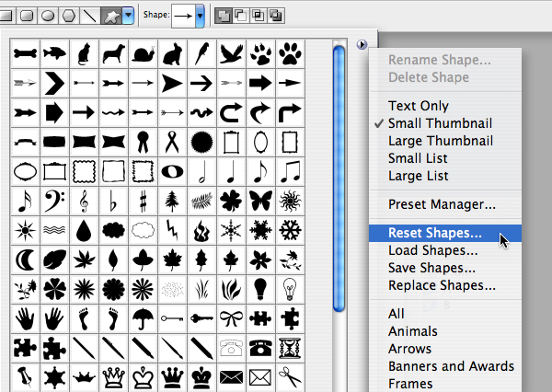Image resolution: width=552 pixels, height=392 pixels.
Task: Load the All shapes library
Action: pos(445,314)
